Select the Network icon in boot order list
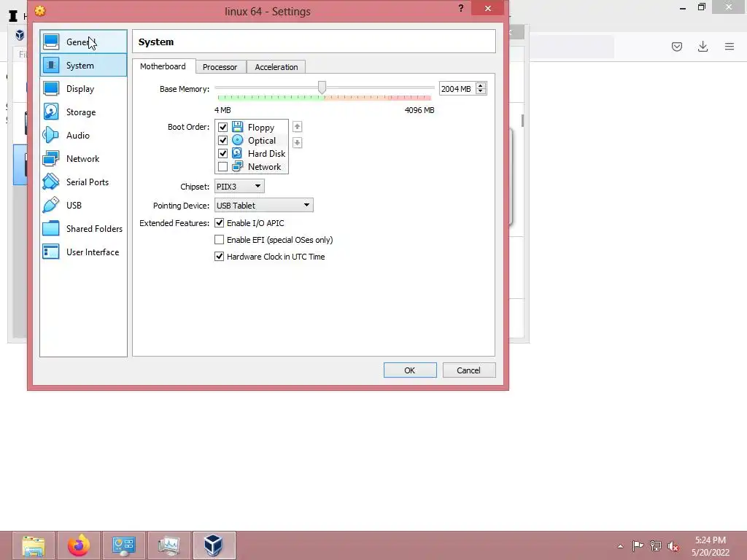 click(x=237, y=167)
